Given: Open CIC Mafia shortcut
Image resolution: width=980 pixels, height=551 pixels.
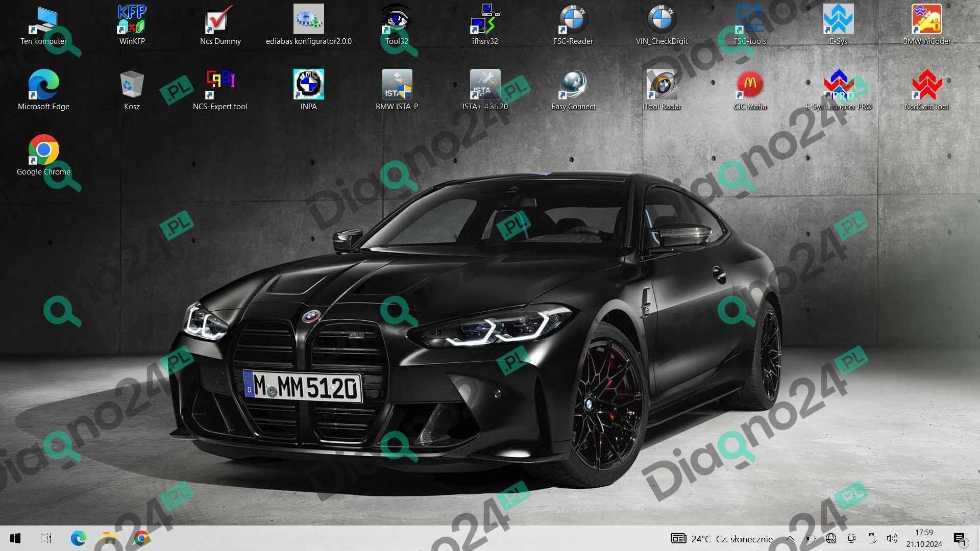Looking at the screenshot, I should (750, 90).
